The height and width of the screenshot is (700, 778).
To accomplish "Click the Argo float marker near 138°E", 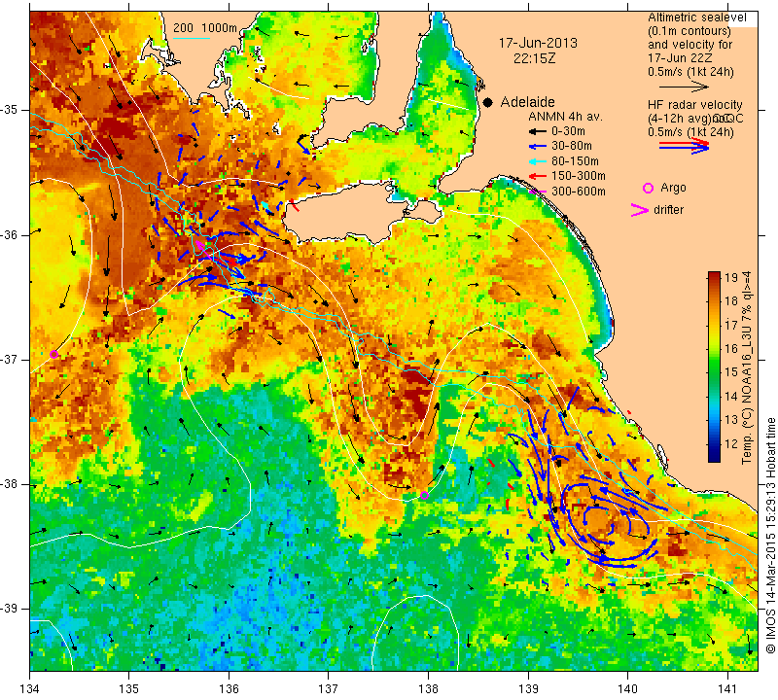I will click(x=424, y=495).
